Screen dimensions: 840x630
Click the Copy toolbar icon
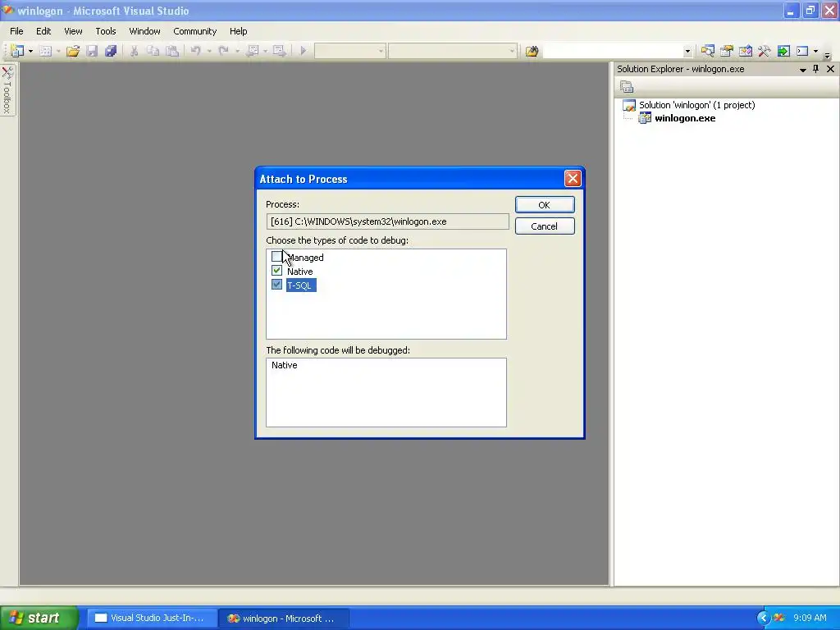pos(153,51)
